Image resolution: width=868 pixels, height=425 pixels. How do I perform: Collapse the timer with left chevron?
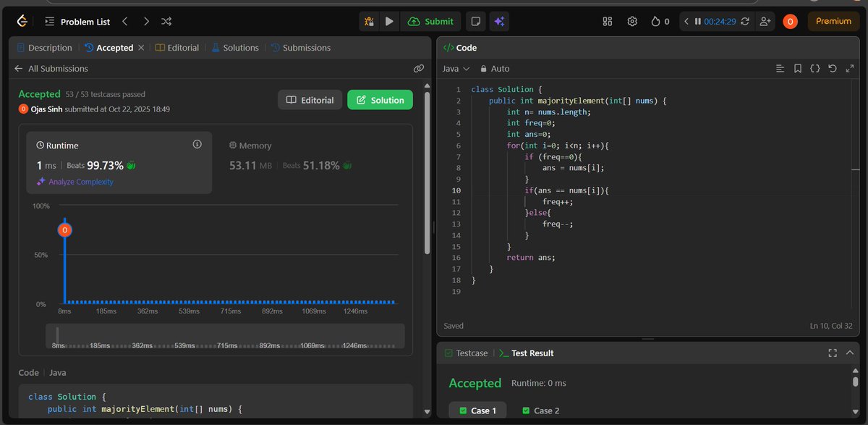pyautogui.click(x=686, y=22)
